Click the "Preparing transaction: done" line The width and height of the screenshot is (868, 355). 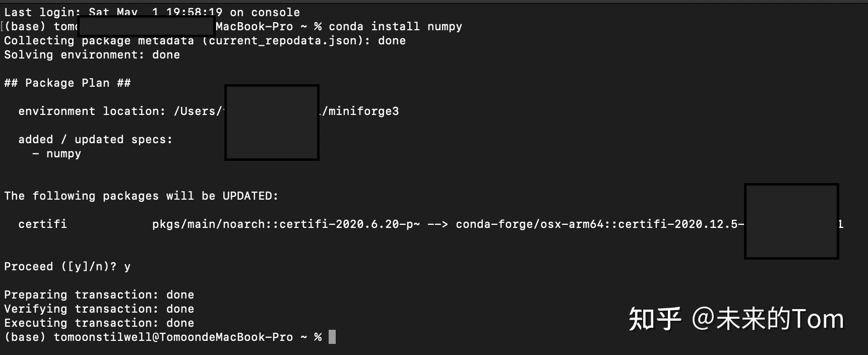coord(99,294)
